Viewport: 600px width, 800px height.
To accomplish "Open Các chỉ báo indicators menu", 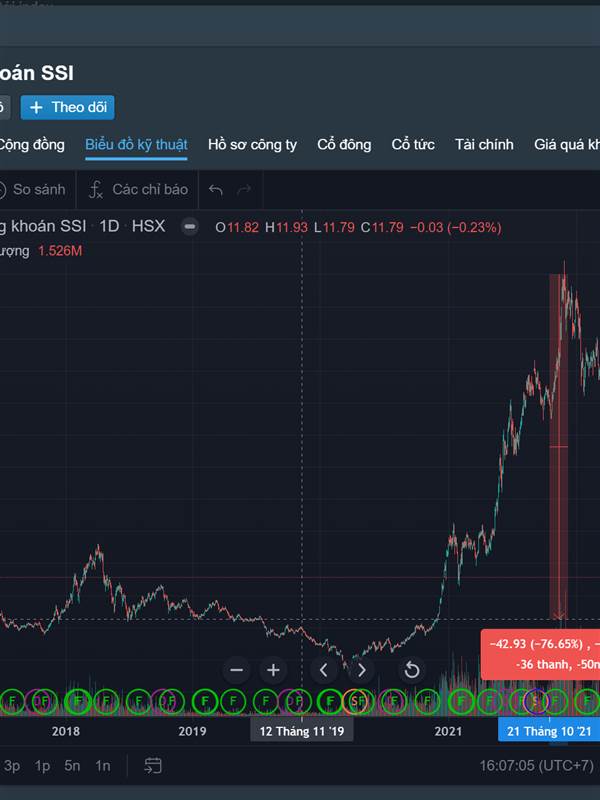I will coord(138,190).
